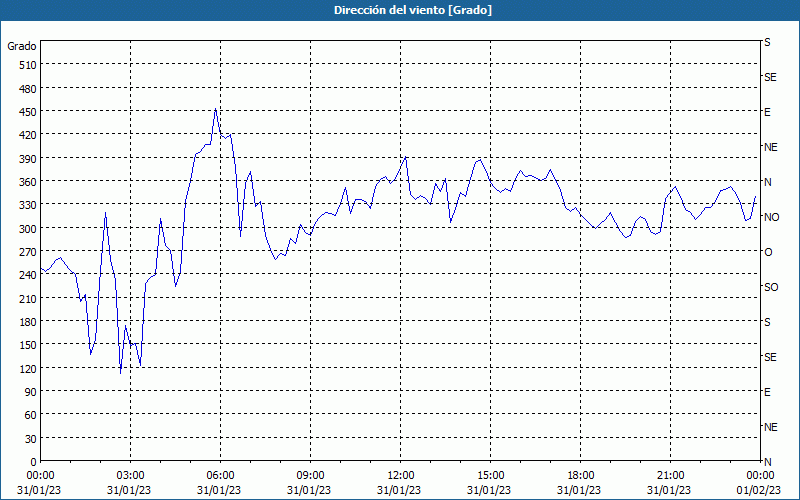Click the "Grado" unit label on the axis

[22, 46]
